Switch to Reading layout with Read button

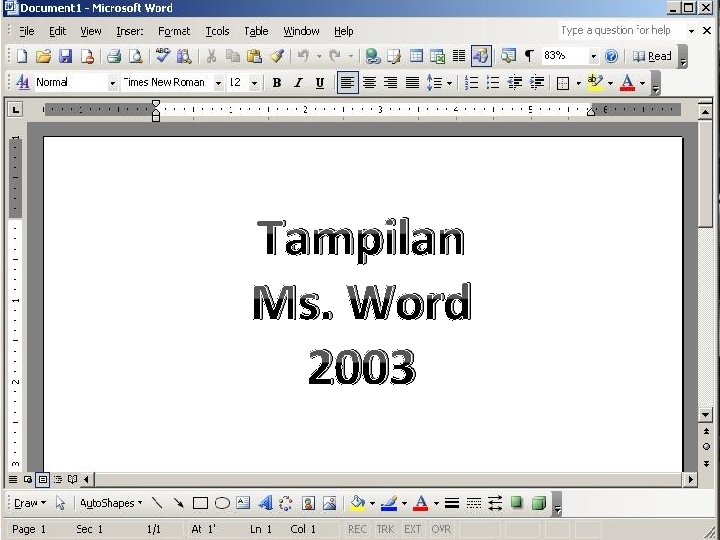(x=652, y=56)
